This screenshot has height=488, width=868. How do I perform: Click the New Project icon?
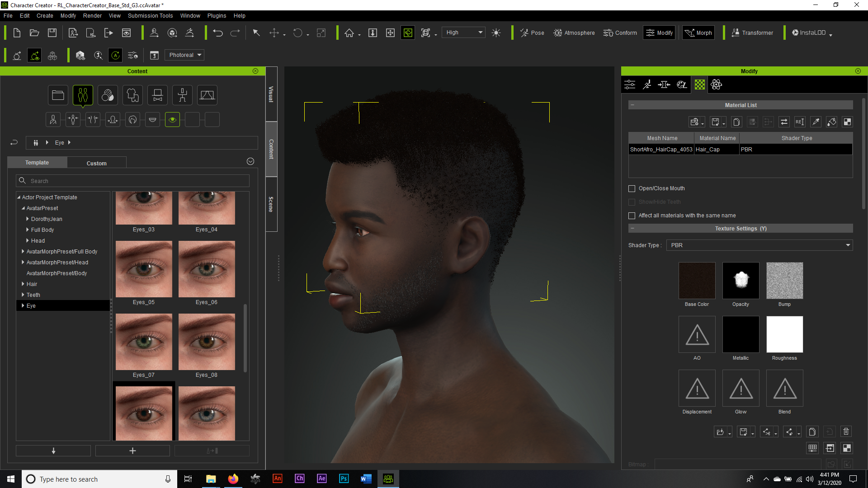click(x=17, y=33)
